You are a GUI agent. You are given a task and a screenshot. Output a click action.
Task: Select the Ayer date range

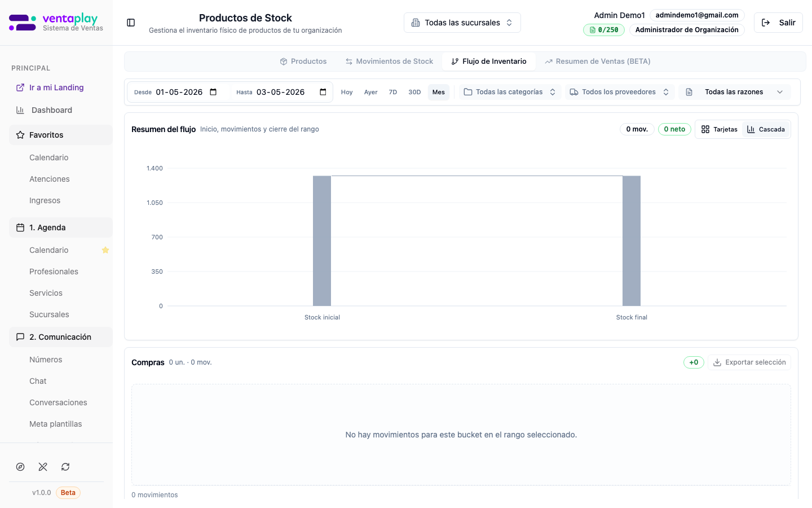tap(371, 92)
